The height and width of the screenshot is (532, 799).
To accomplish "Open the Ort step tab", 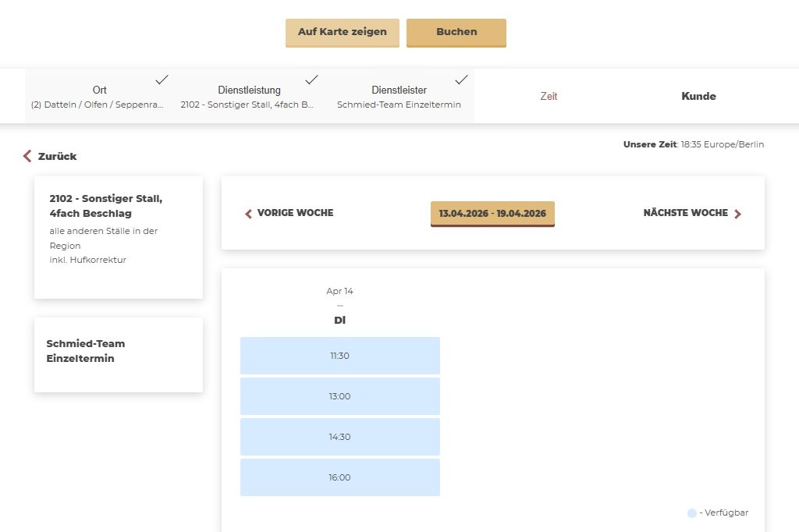I will [99, 97].
